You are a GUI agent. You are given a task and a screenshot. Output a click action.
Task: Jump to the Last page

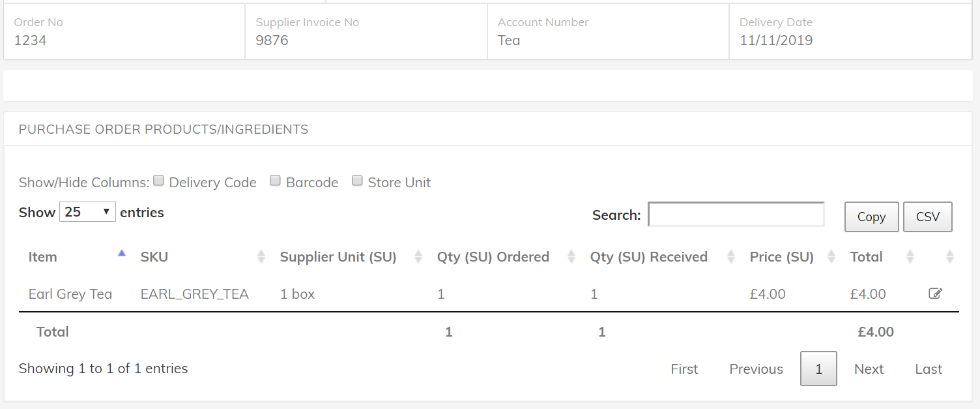pyautogui.click(x=929, y=369)
